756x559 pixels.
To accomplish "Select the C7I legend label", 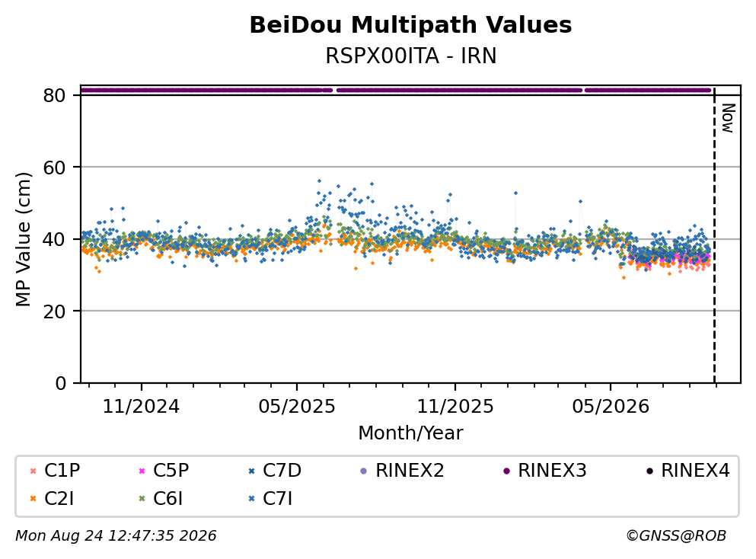I will [x=277, y=498].
